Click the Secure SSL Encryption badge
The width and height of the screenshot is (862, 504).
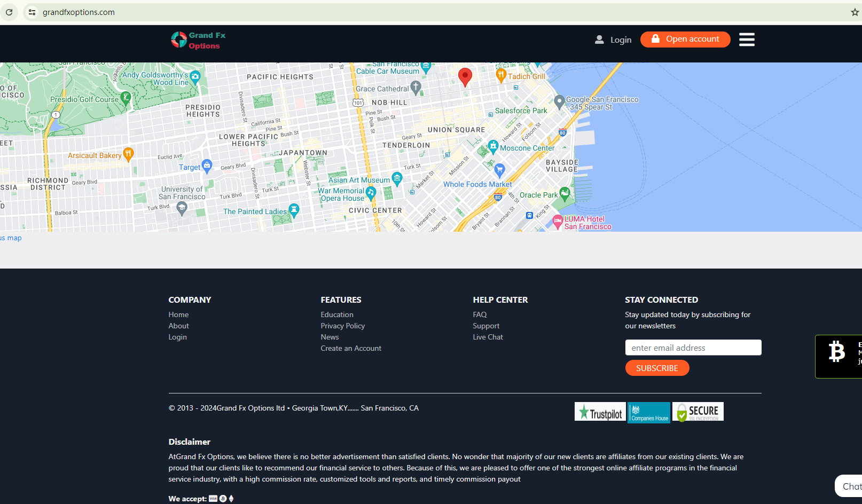698,412
